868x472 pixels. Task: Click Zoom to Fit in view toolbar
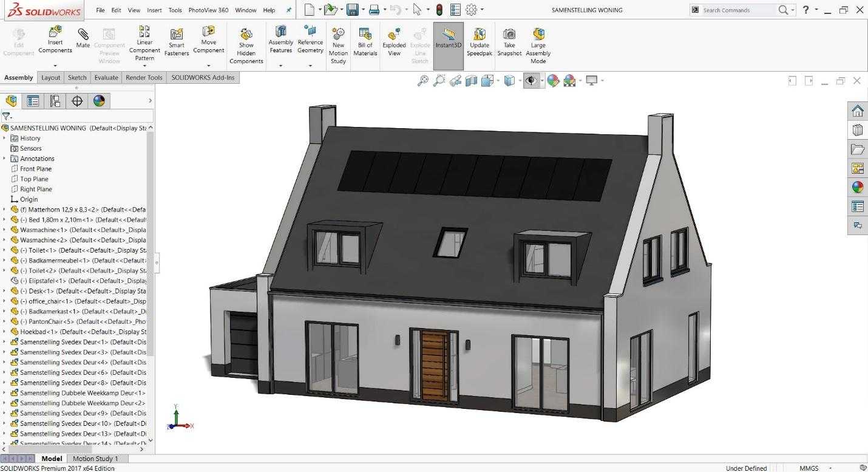tap(423, 80)
